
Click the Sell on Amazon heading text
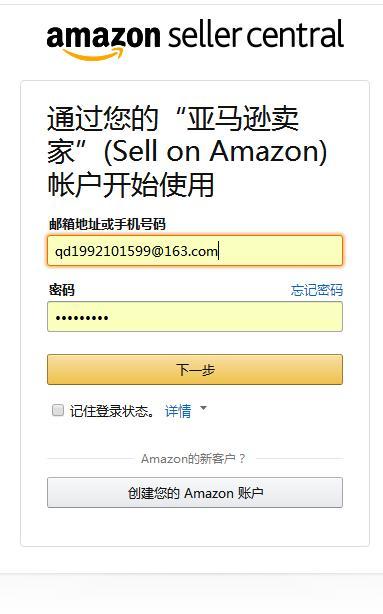pyautogui.click(x=215, y=152)
